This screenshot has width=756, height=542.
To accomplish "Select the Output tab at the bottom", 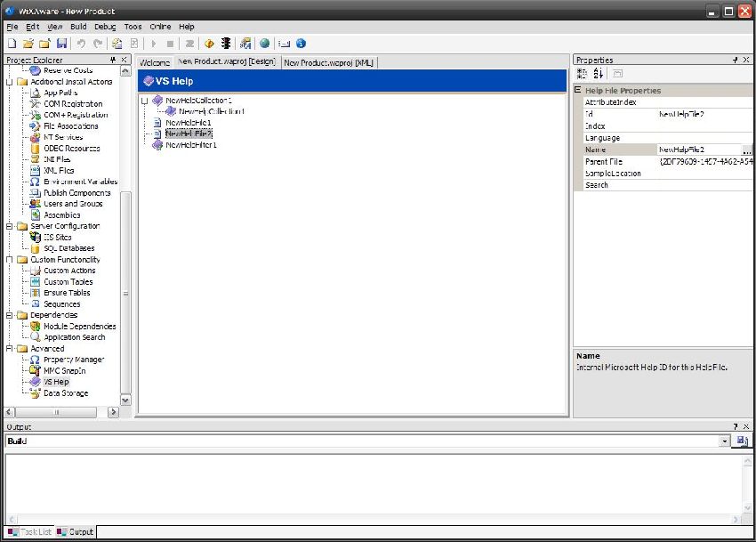I will click(x=76, y=532).
